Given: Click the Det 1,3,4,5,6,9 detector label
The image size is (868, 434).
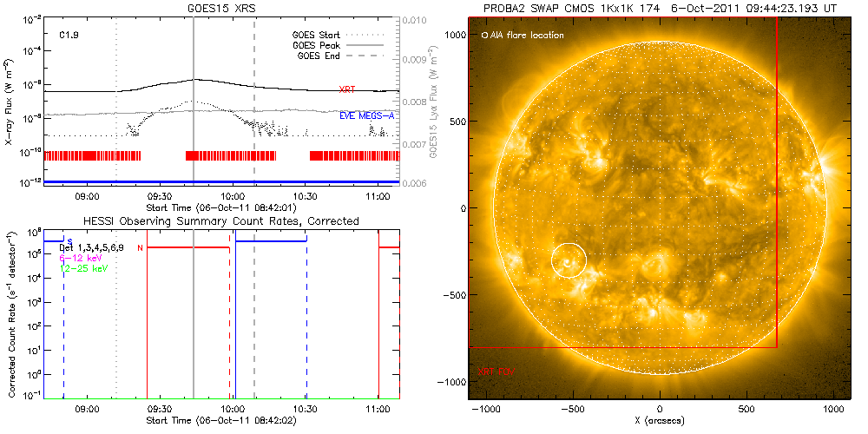Looking at the screenshot, I should [92, 247].
